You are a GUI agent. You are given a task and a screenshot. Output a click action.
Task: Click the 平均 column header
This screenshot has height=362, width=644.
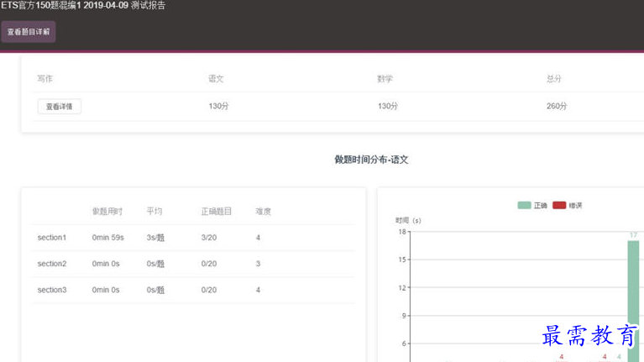click(154, 212)
